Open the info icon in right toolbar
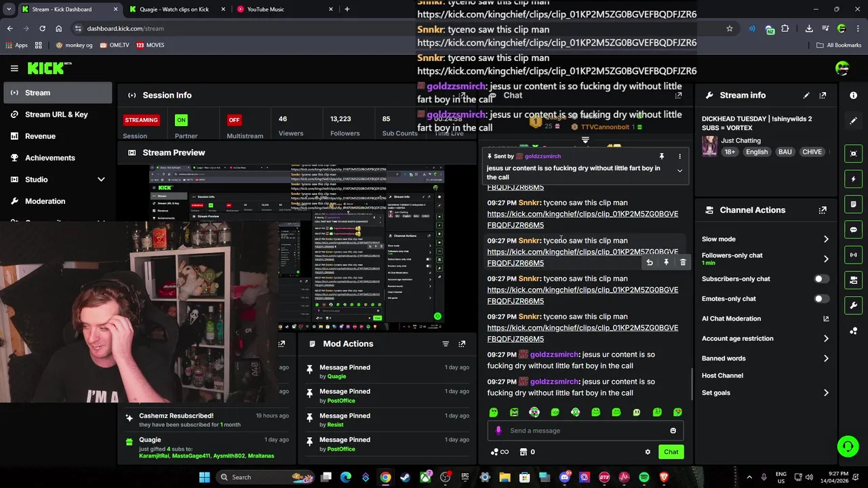The height and width of the screenshot is (488, 868). [x=853, y=96]
